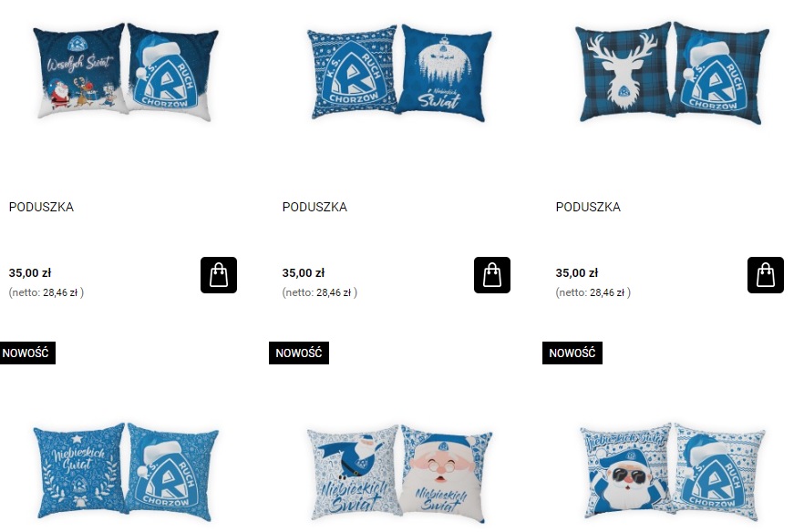Open the Christmas ornament pillow product image
The image size is (804, 532).
point(399,72)
